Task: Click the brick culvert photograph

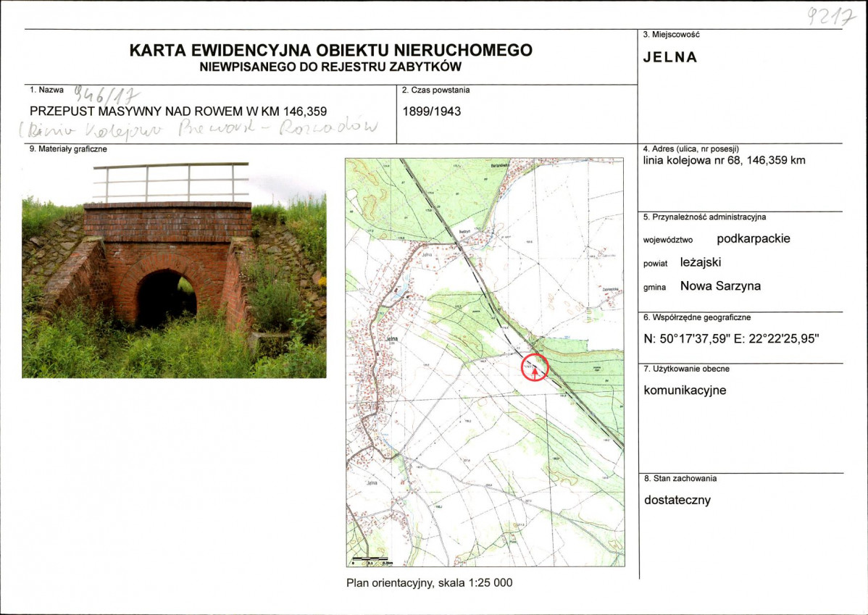Action: pos(174,270)
